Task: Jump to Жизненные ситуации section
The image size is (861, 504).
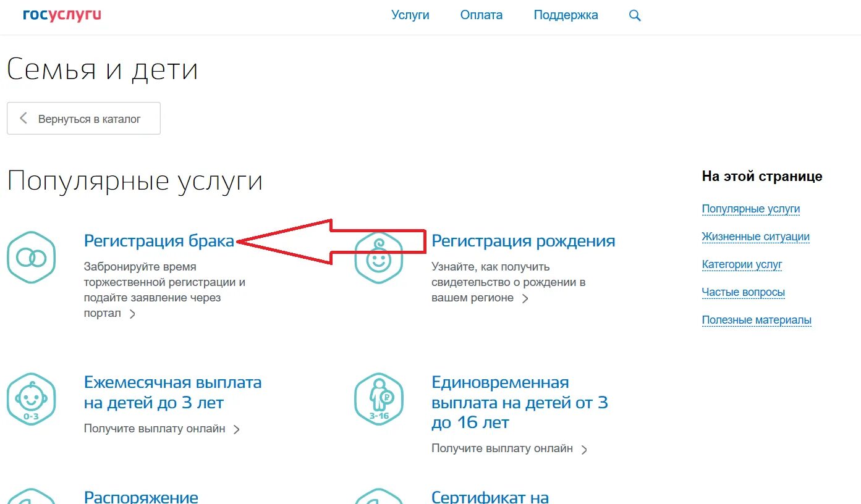Action: click(756, 237)
